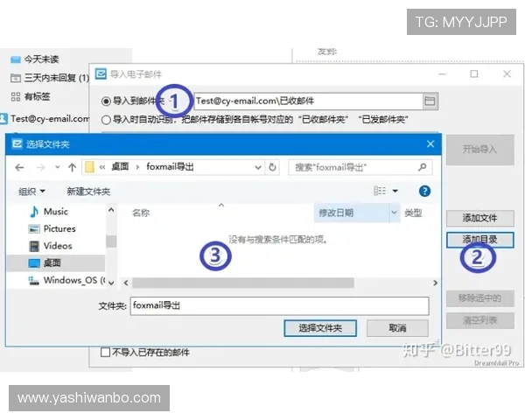The height and width of the screenshot is (420, 525).
Task: Confirm with 选择文件夹 button
Action: 320,328
